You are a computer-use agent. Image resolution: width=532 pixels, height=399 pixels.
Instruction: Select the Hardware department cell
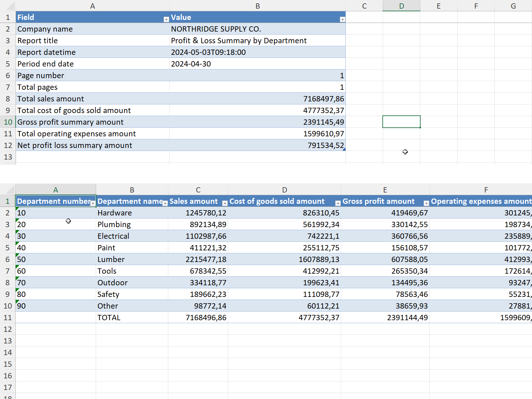[132, 213]
